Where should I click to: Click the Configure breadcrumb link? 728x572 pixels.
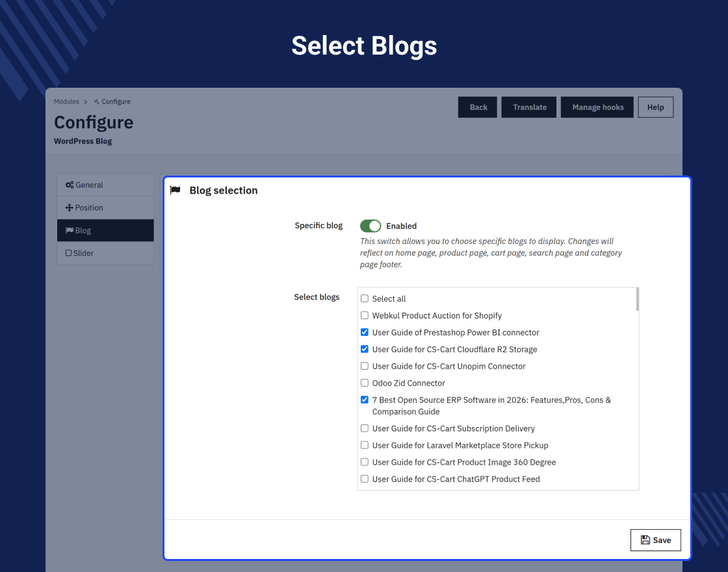(x=116, y=101)
